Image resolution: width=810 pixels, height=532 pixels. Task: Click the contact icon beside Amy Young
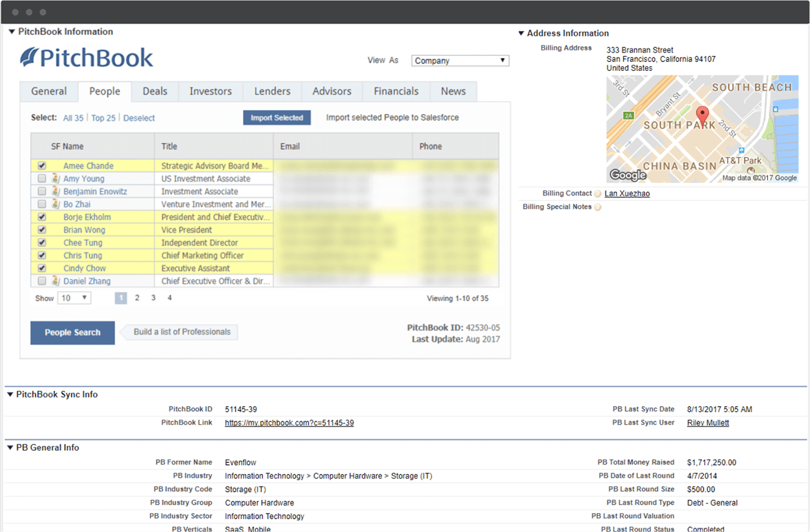[56, 178]
